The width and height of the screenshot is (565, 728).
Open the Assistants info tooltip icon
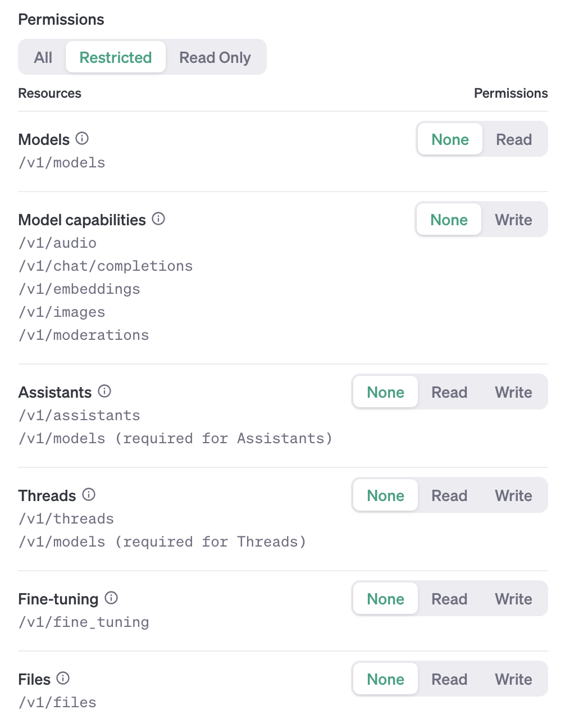click(x=104, y=391)
